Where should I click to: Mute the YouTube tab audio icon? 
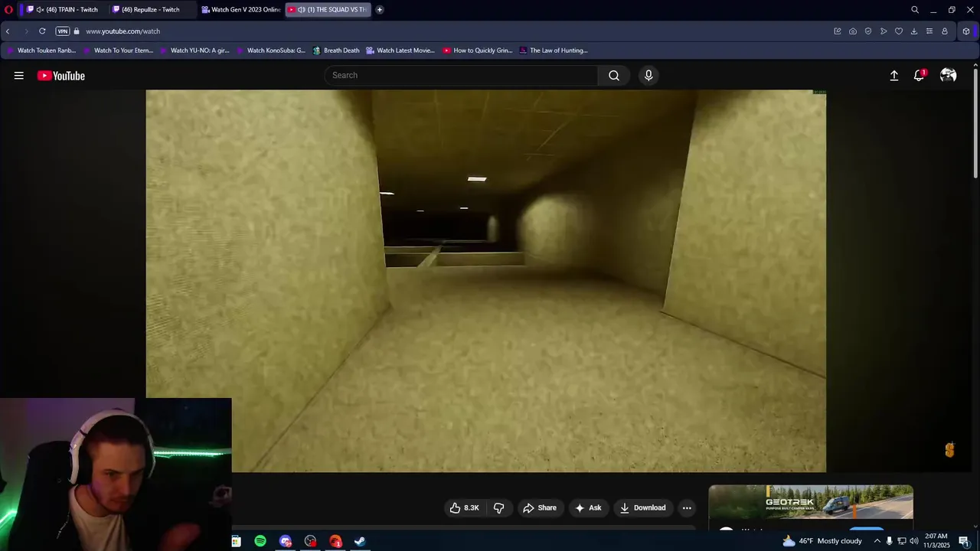[x=302, y=10]
